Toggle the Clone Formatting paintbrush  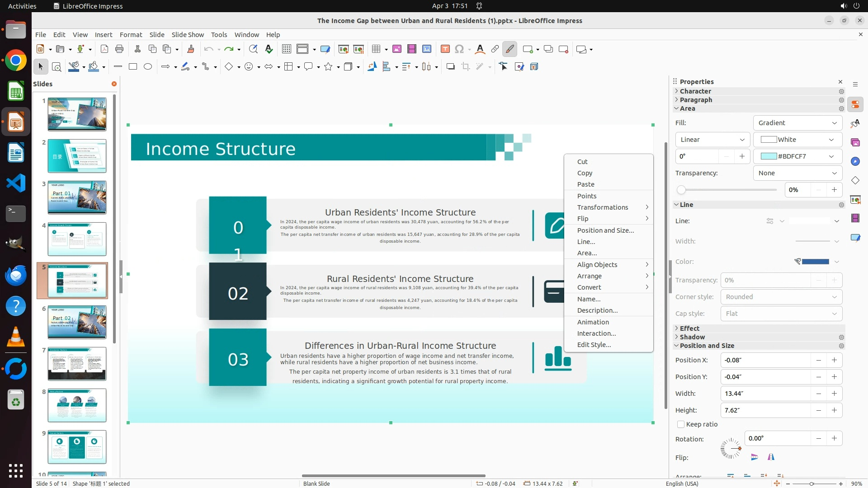pos(190,49)
